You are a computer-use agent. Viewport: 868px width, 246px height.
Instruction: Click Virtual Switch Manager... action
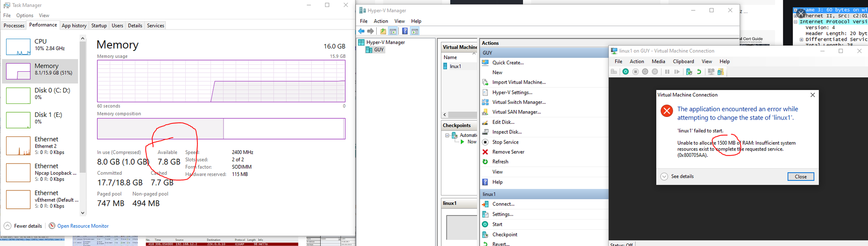pos(519,102)
